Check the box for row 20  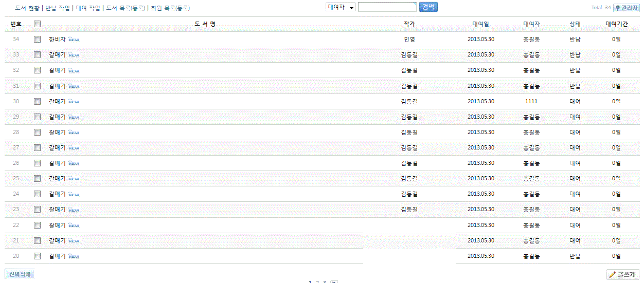point(37,256)
